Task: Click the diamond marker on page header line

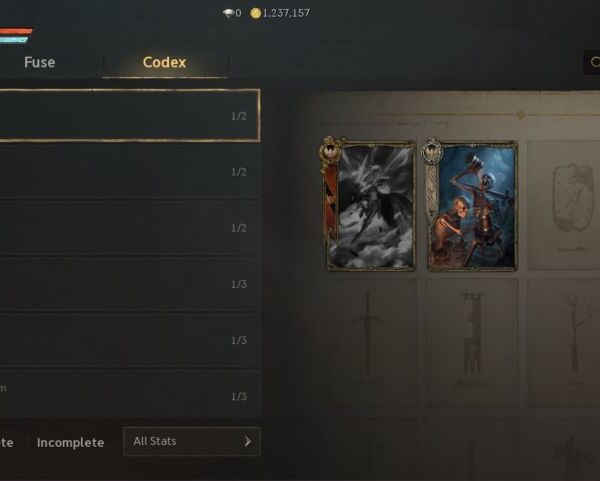Action: (x=520, y=114)
